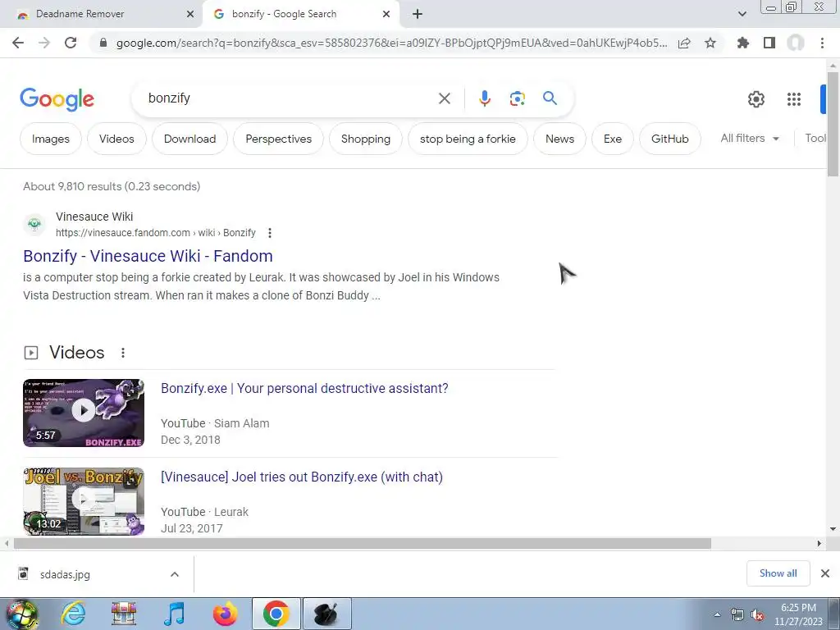Select the stop being a forkie chip
The width and height of the screenshot is (840, 630).
pyautogui.click(x=468, y=139)
